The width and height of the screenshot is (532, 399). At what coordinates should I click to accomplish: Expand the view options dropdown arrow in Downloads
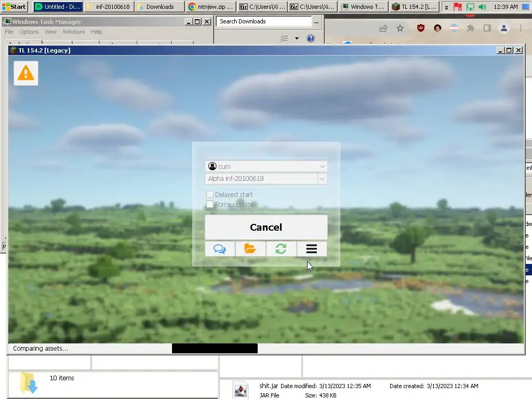click(x=297, y=38)
